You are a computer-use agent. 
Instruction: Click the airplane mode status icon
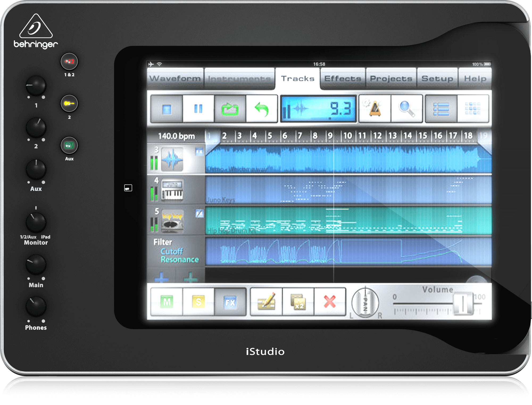click(151, 64)
